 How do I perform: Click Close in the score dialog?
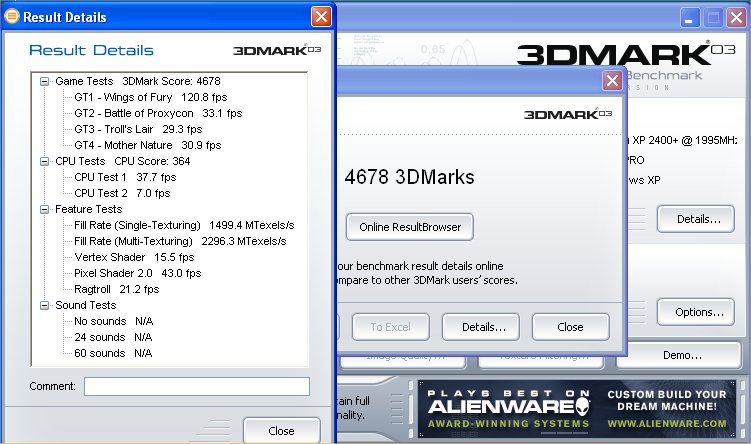(570, 327)
